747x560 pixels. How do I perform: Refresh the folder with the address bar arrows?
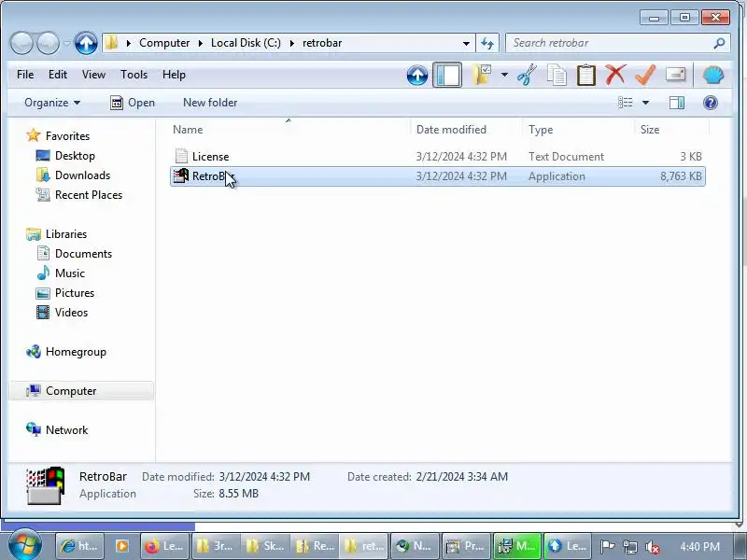tap(486, 43)
